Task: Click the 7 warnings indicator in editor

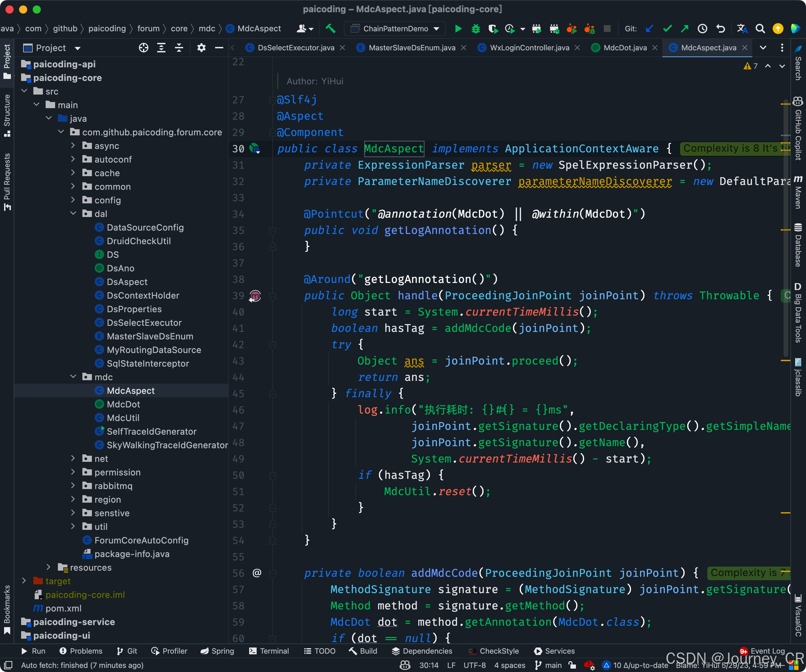Action: pos(751,66)
